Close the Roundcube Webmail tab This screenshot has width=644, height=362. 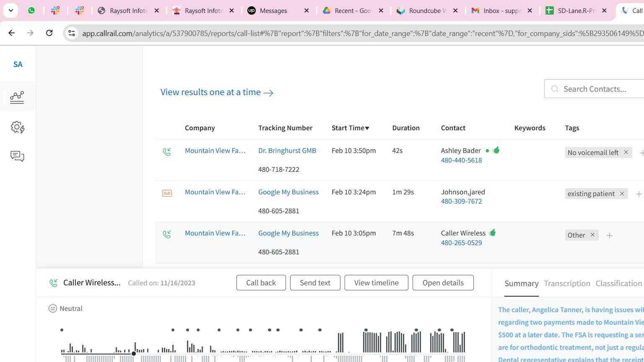(455, 10)
